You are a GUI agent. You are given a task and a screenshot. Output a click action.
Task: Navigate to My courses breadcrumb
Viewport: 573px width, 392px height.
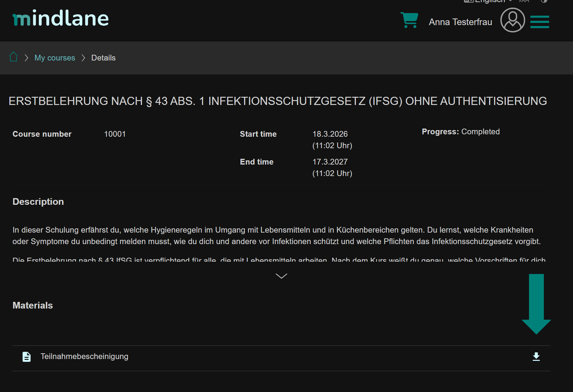tap(55, 58)
